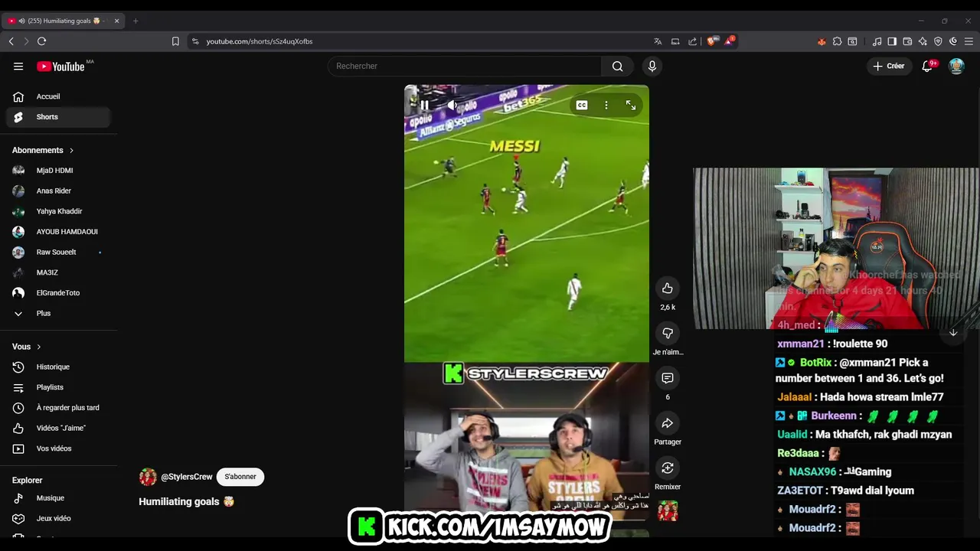
Task: Expand the Vous section chevron
Action: [x=38, y=347]
